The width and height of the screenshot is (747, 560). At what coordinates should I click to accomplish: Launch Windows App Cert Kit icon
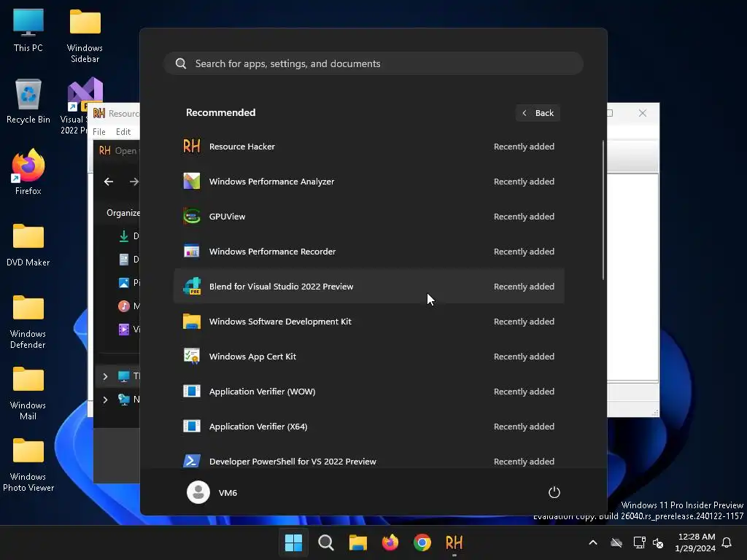pos(192,356)
